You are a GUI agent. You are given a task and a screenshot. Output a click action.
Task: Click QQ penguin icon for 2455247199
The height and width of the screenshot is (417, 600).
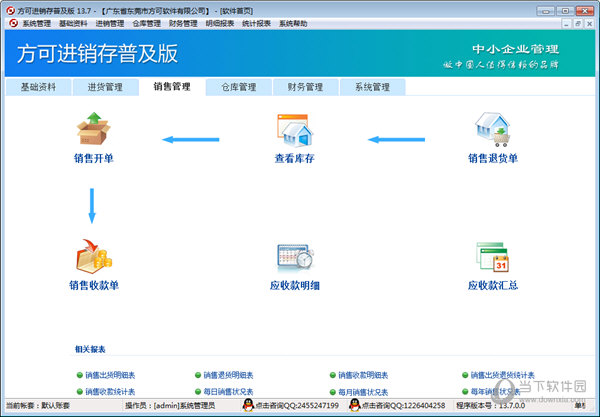coord(248,405)
